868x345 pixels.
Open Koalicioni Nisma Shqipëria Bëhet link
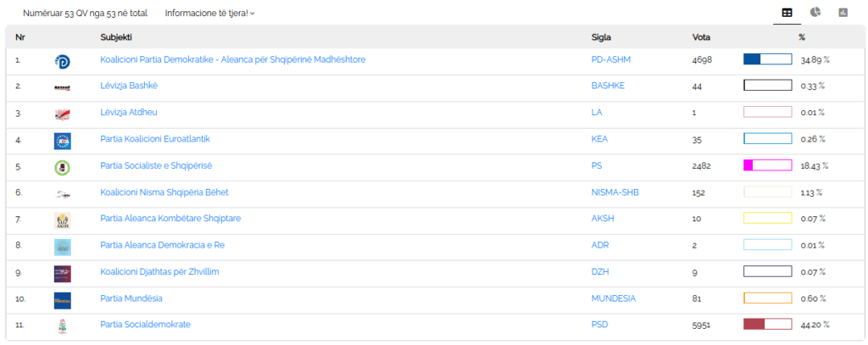pyautogui.click(x=164, y=192)
